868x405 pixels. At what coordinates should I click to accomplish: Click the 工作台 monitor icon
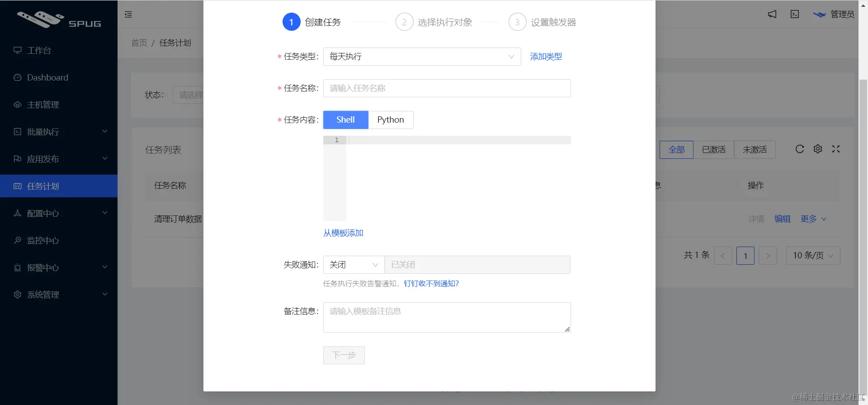[x=18, y=50]
